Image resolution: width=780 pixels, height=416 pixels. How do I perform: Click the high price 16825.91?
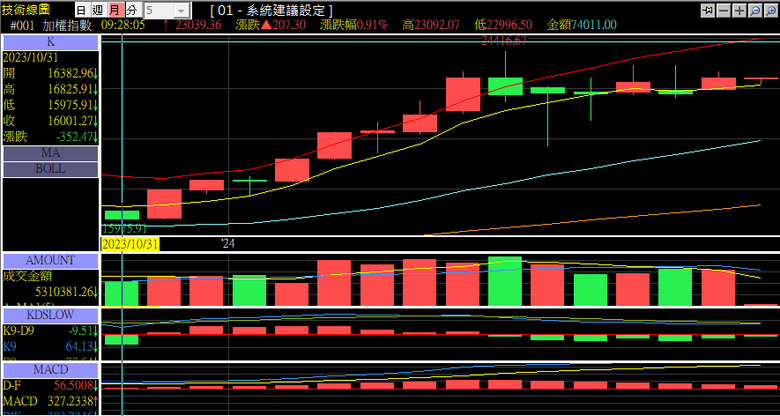point(71,90)
